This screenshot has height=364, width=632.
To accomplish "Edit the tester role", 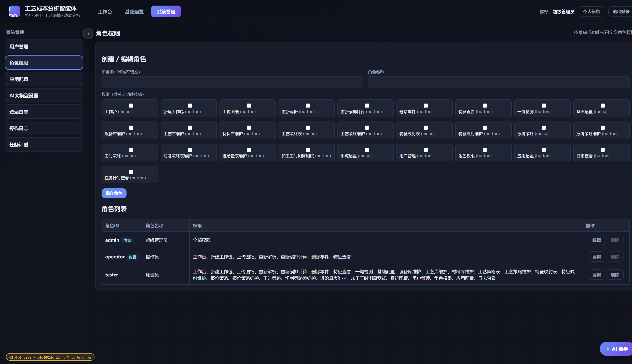I will point(596,275).
